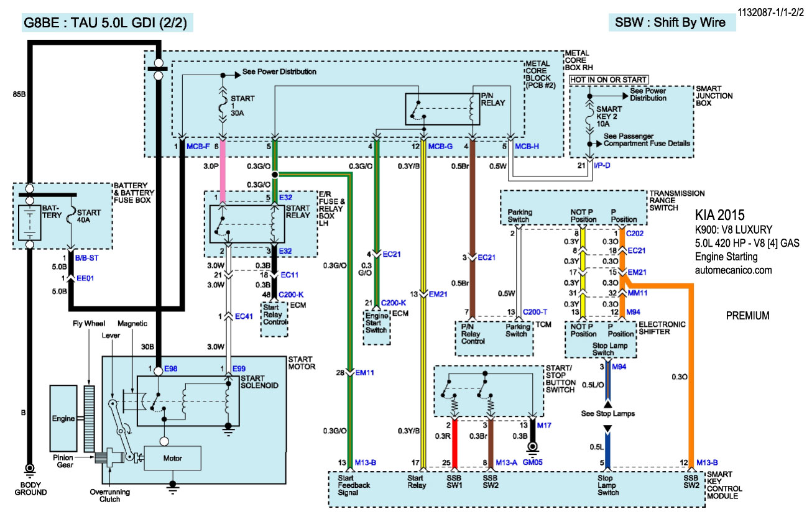Click the BODY GROUND symbol
Image resolution: width=812 pixels, height=527 pixels.
pyautogui.click(x=29, y=469)
